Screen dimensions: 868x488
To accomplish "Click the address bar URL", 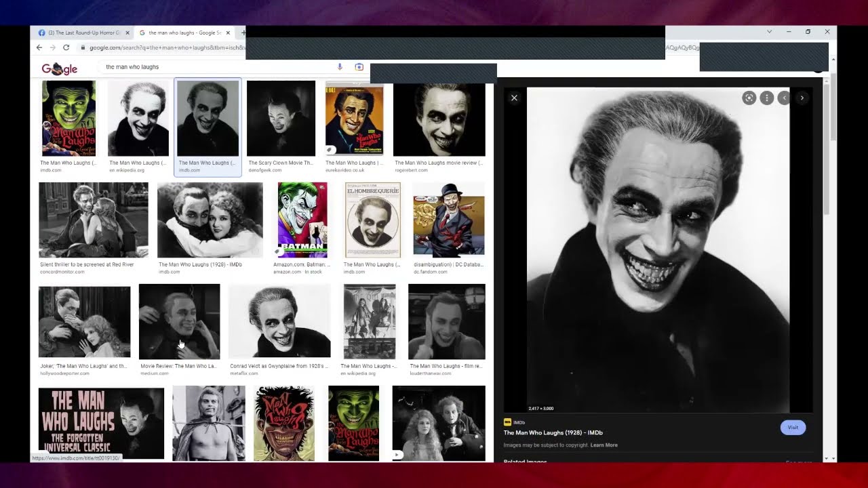I will (x=167, y=47).
